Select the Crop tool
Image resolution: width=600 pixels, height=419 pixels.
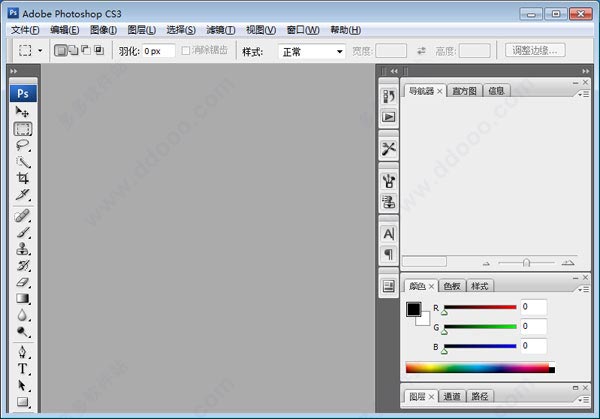(x=23, y=178)
